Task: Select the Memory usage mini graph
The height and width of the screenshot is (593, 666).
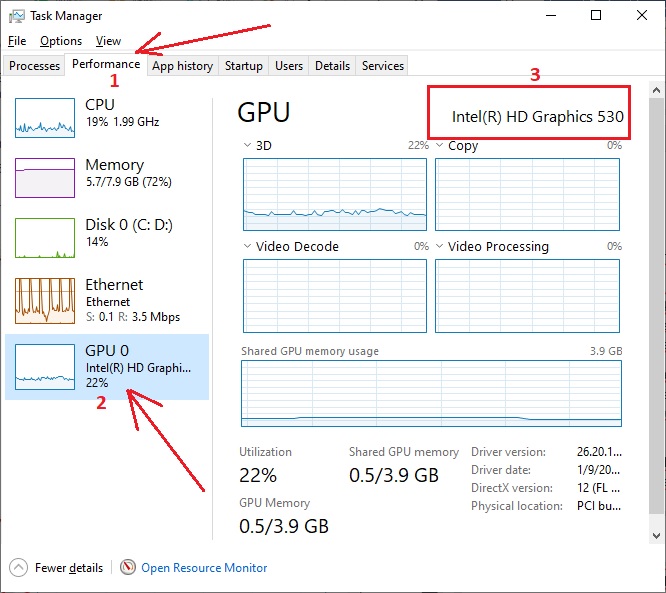Action: [x=45, y=178]
